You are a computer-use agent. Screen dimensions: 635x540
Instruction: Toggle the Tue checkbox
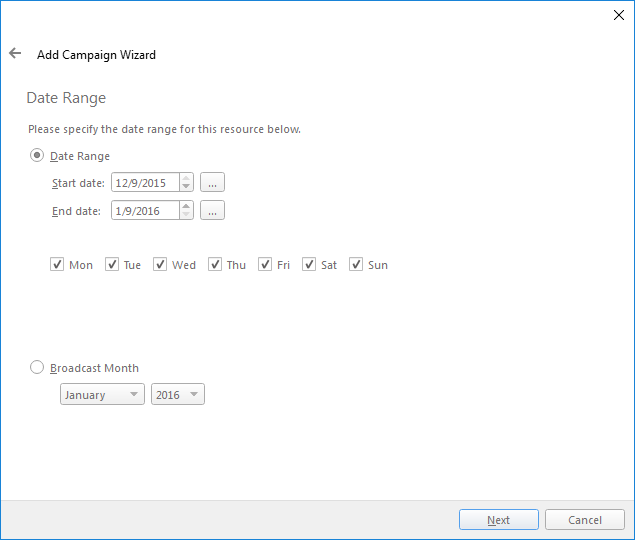tap(112, 265)
